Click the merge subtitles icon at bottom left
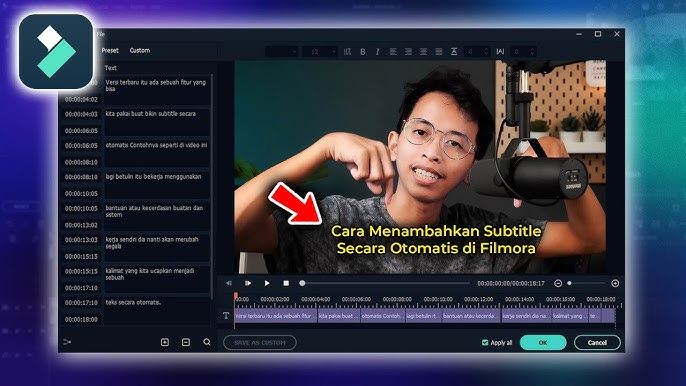The image size is (686, 386). coord(67,342)
